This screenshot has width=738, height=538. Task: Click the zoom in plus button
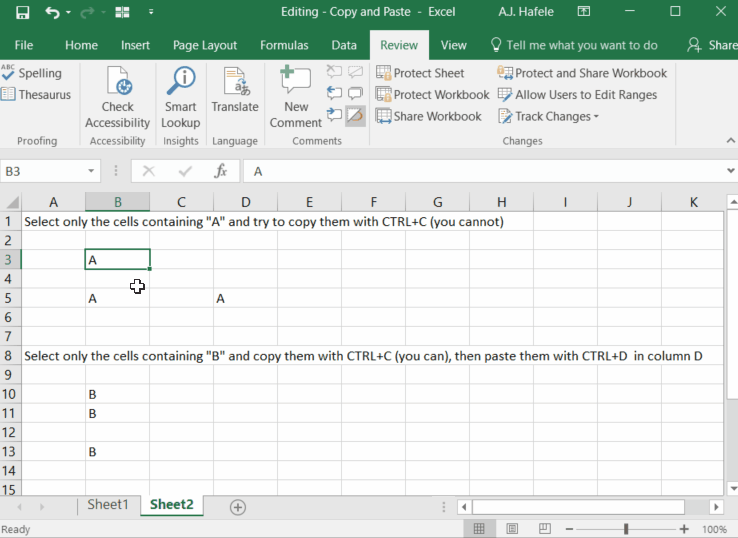(684, 529)
